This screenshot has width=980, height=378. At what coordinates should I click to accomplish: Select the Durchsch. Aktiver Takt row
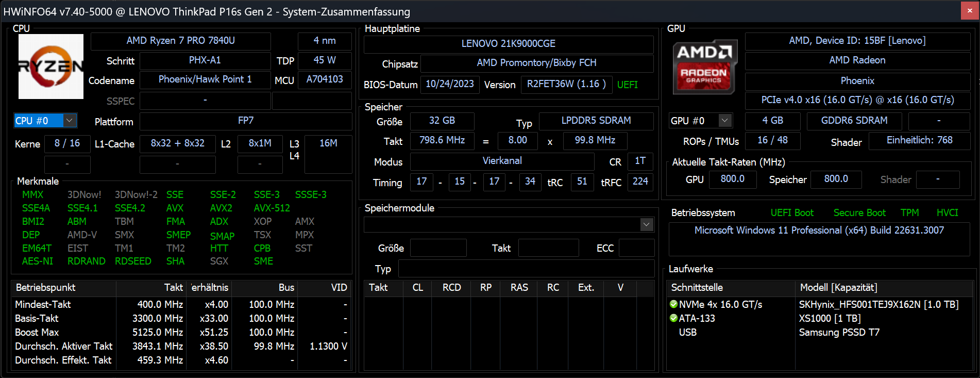[181, 347]
